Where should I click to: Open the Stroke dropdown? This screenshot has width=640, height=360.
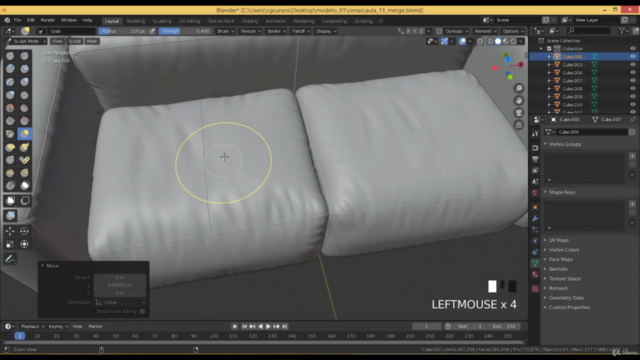pos(276,31)
